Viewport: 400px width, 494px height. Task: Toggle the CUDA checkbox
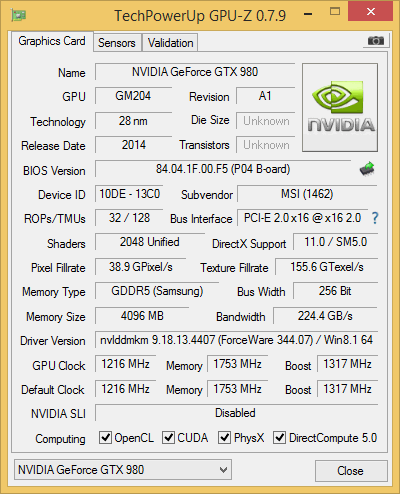coord(168,437)
